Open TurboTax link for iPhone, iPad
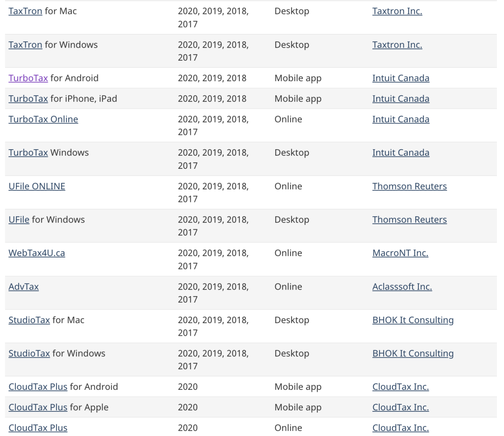The height and width of the screenshot is (436, 504). (x=28, y=99)
